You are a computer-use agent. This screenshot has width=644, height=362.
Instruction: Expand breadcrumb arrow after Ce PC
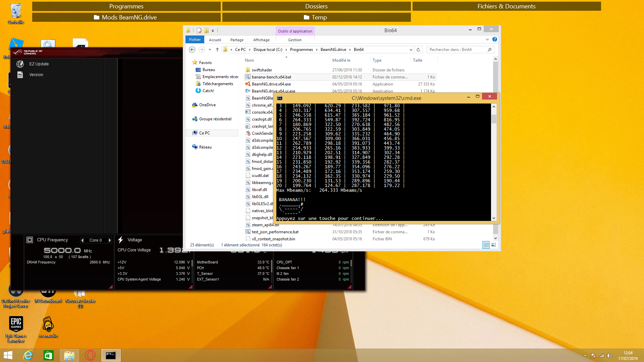pyautogui.click(x=249, y=50)
